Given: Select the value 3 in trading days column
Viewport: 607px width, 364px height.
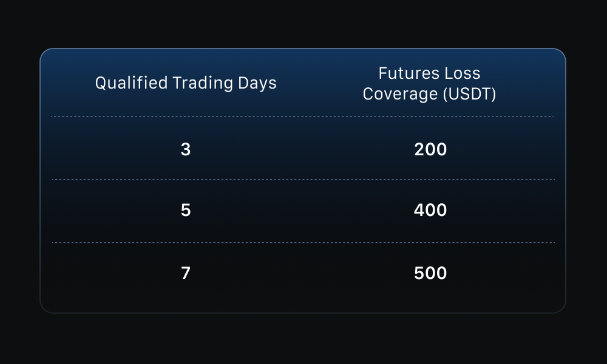Looking at the screenshot, I should click(186, 149).
